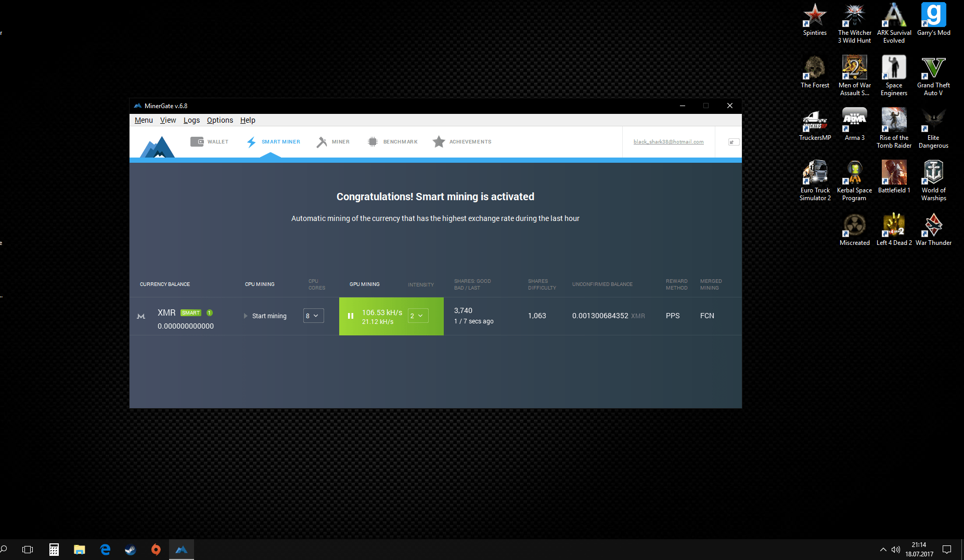
Task: Click the MinerGate taskbar button
Action: (182, 550)
